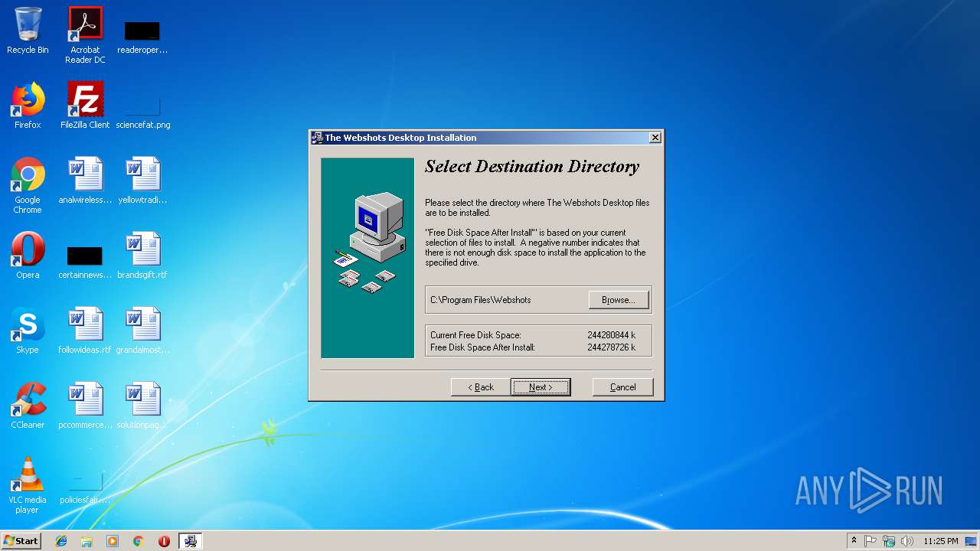Close the Webshots Desktop Installation dialog
980x551 pixels.
click(x=655, y=138)
